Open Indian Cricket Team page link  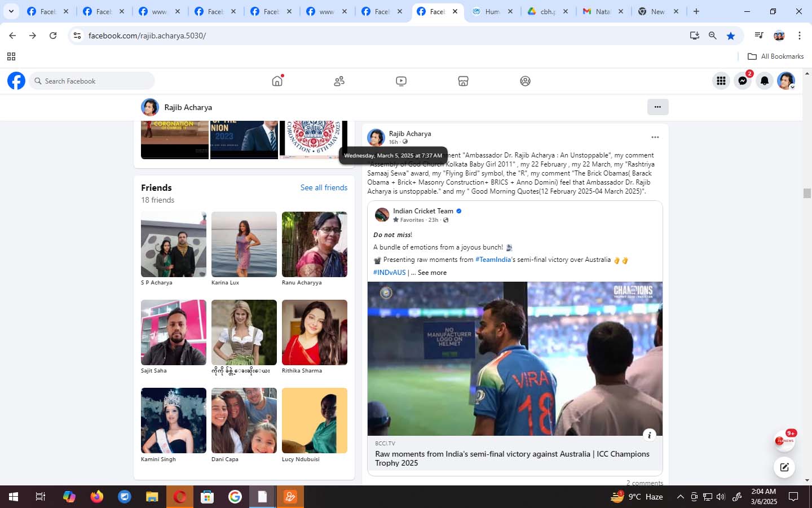pyautogui.click(x=423, y=211)
